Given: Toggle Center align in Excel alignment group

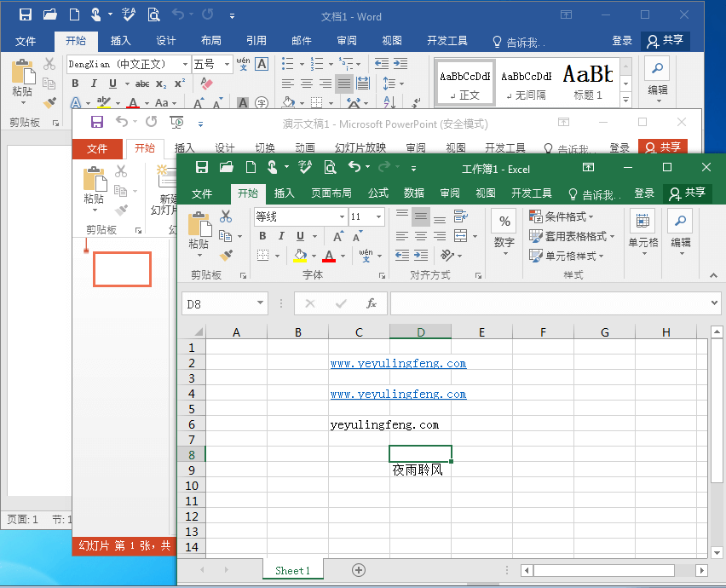Looking at the screenshot, I should (x=421, y=236).
